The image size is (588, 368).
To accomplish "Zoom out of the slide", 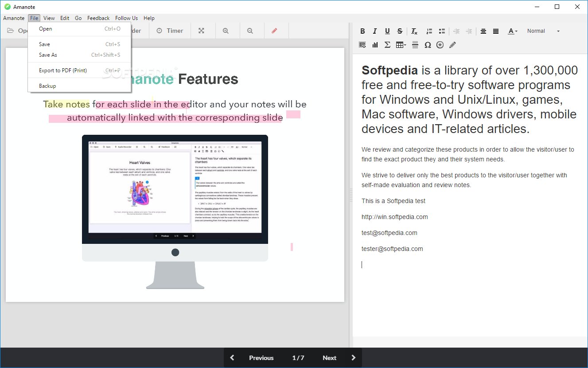I will pos(250,31).
